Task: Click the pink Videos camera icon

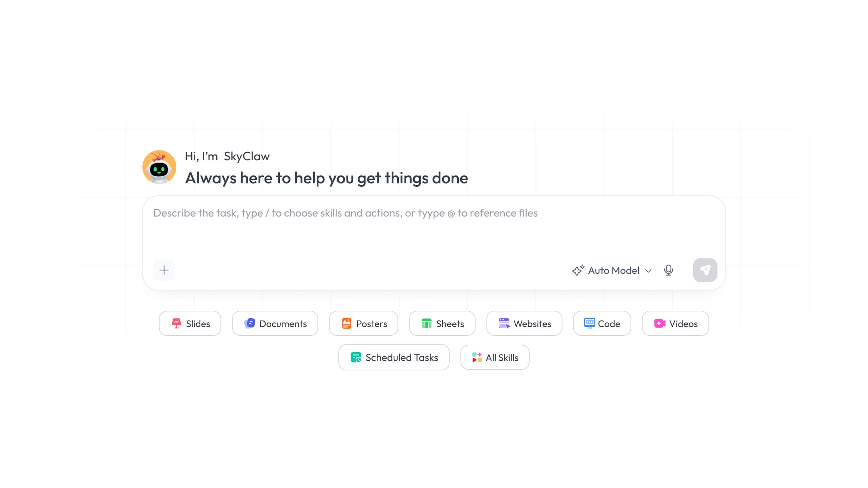Action: [x=660, y=324]
